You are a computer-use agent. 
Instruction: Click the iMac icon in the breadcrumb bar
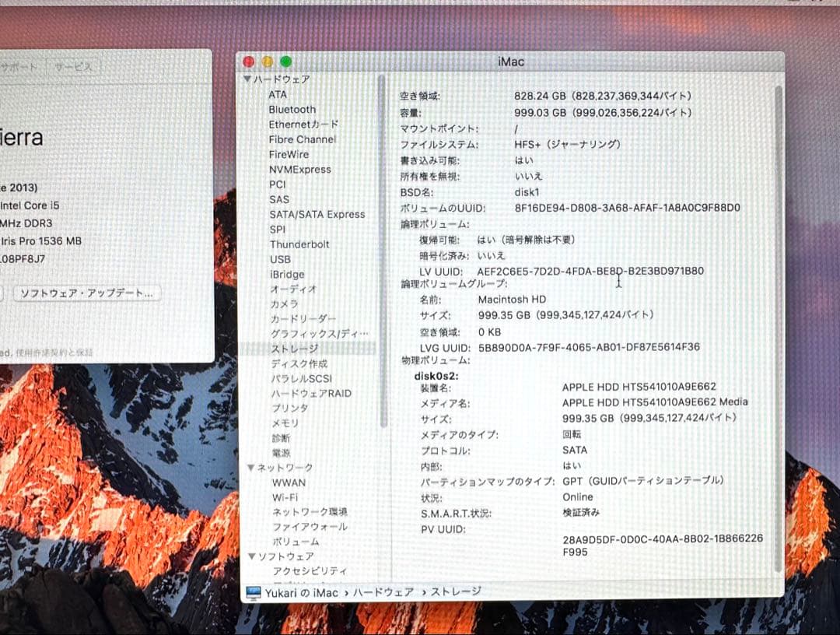coord(250,592)
